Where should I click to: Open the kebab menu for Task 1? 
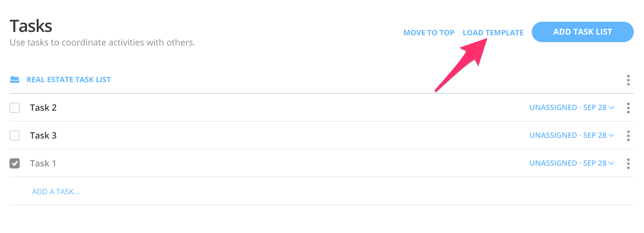point(629,163)
